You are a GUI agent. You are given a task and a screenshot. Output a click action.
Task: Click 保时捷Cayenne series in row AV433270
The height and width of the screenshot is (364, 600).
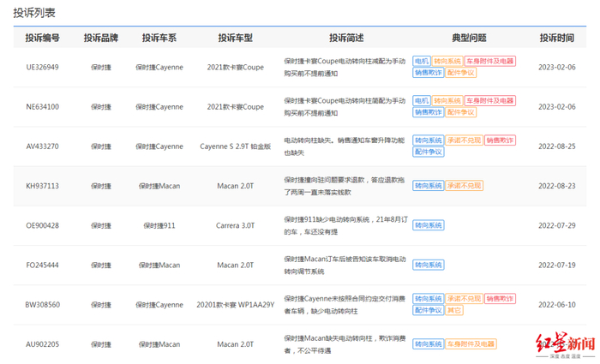[159, 146]
